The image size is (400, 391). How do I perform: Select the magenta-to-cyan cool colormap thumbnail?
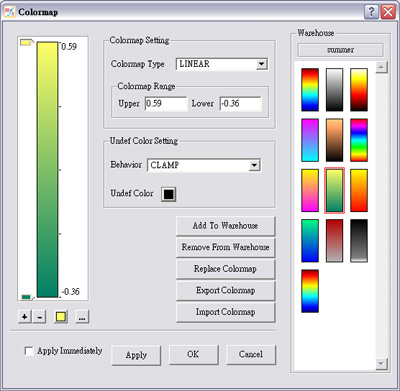click(x=310, y=140)
